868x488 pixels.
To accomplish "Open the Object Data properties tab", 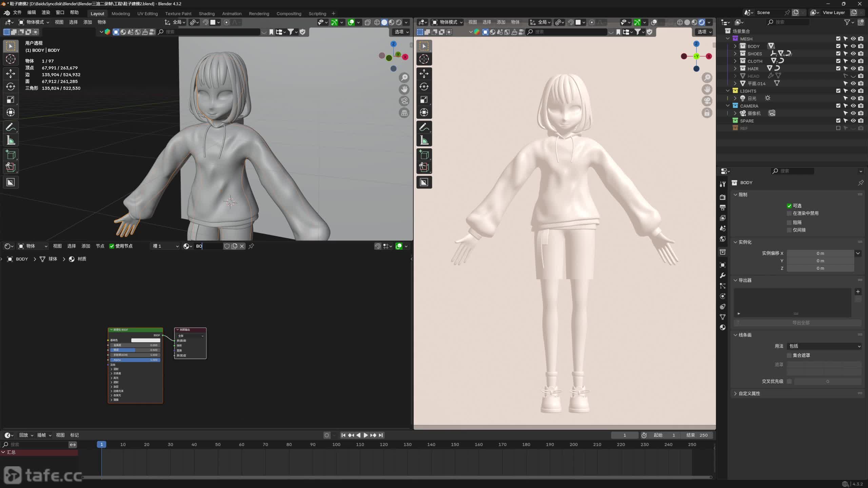I will (723, 317).
